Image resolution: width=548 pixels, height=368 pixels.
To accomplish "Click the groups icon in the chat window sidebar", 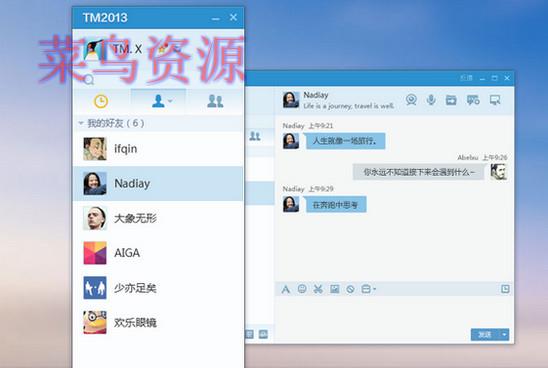I will [x=255, y=136].
